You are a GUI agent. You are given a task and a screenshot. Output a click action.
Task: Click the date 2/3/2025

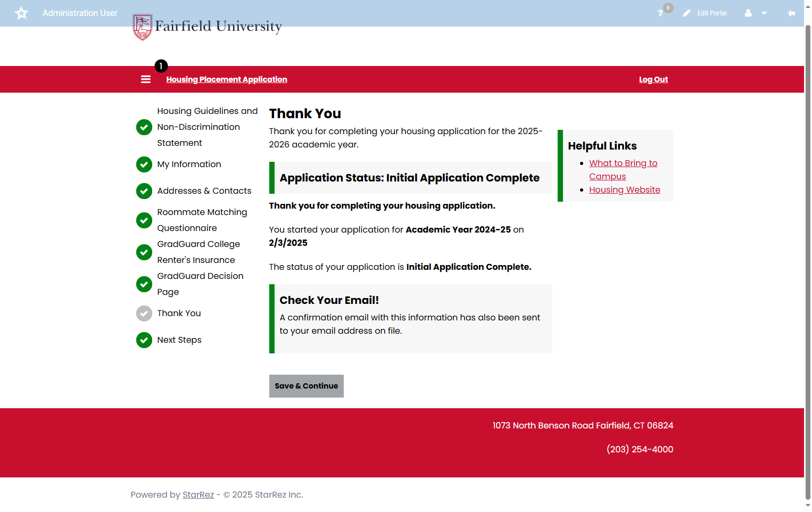[x=288, y=243]
